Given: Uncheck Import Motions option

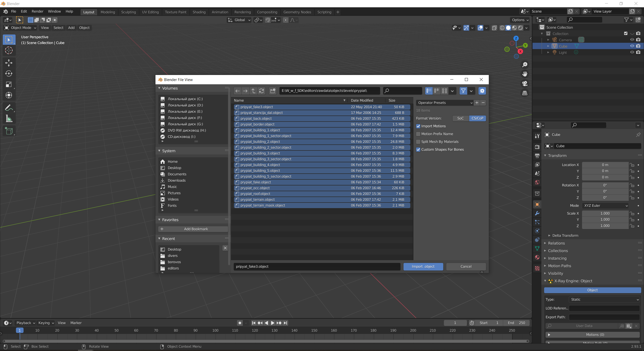Looking at the screenshot, I should (x=418, y=126).
